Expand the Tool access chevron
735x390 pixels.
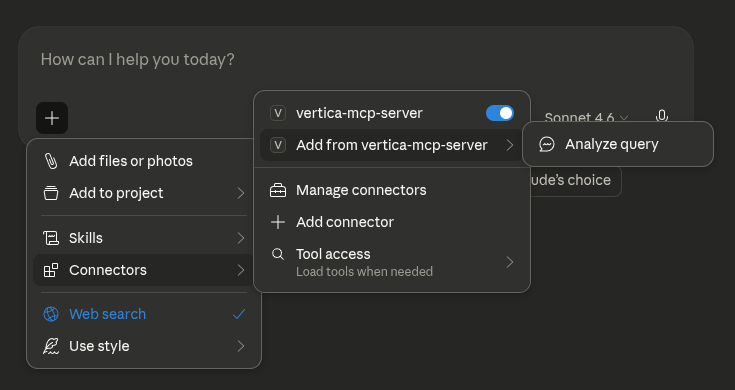(x=510, y=262)
